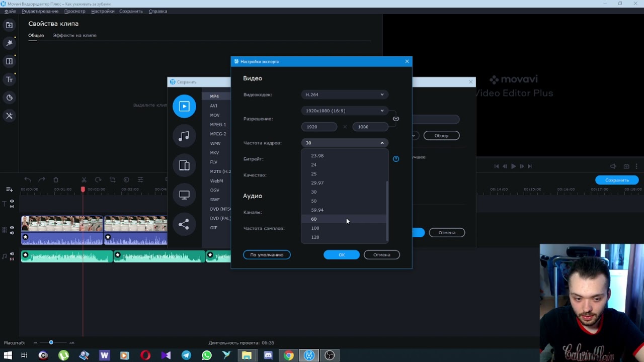Image resolution: width=644 pixels, height=362 pixels.
Task: Open the Файл menu
Action: point(10,11)
